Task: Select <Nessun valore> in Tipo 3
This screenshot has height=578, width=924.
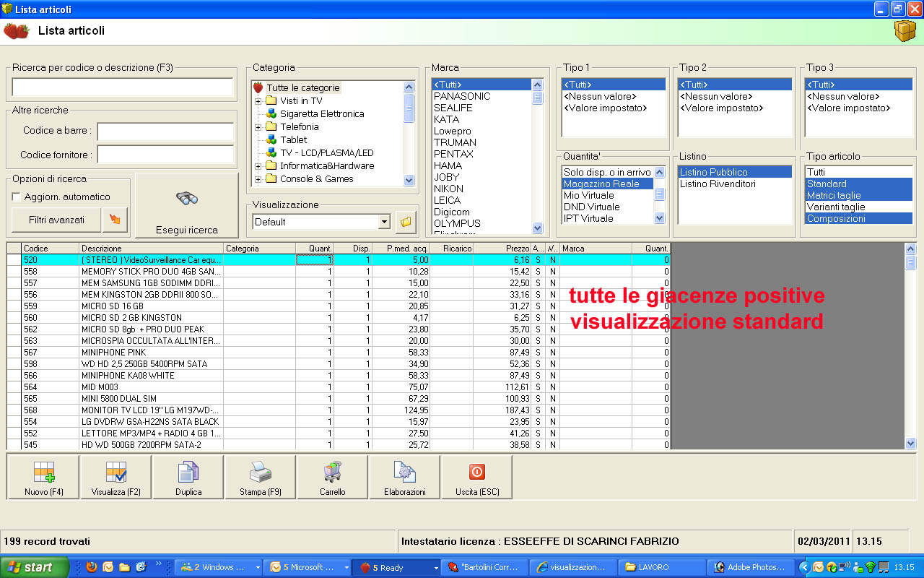Action: (x=859, y=96)
